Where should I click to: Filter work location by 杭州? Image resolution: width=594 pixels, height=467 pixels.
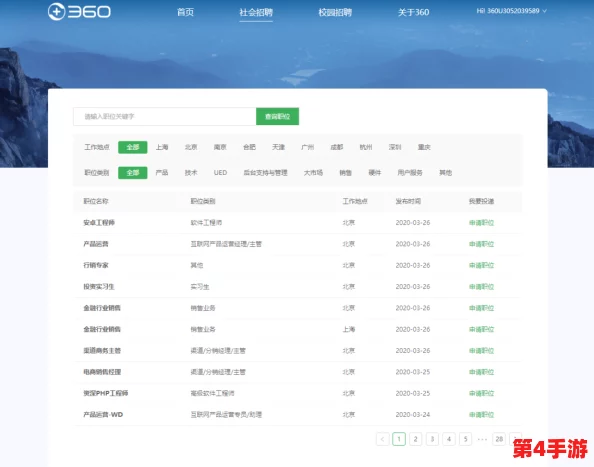[366, 147]
